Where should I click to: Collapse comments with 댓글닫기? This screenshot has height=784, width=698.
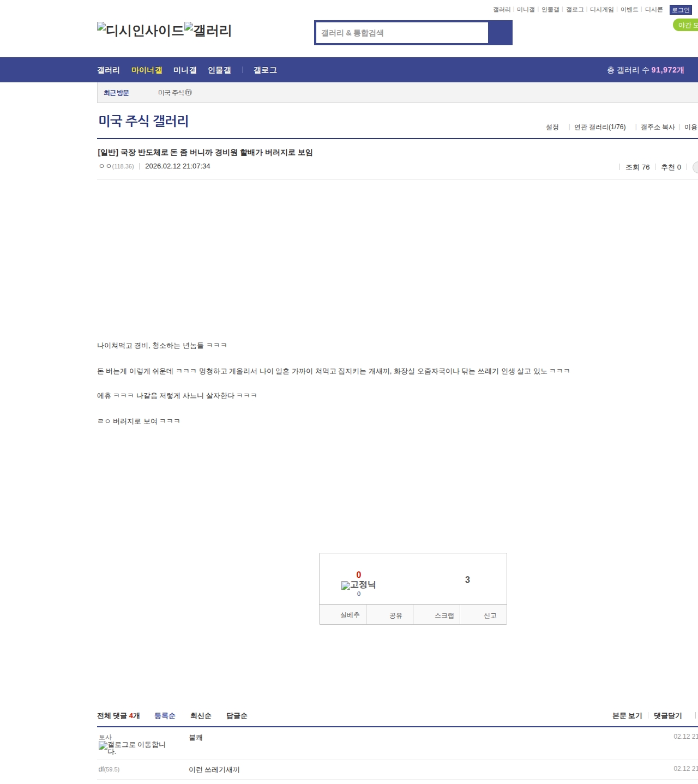(x=668, y=716)
